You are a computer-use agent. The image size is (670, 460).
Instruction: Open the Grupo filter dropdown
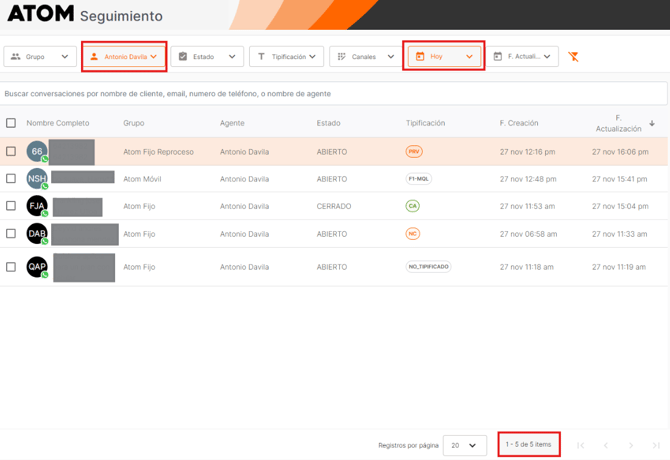pos(40,57)
